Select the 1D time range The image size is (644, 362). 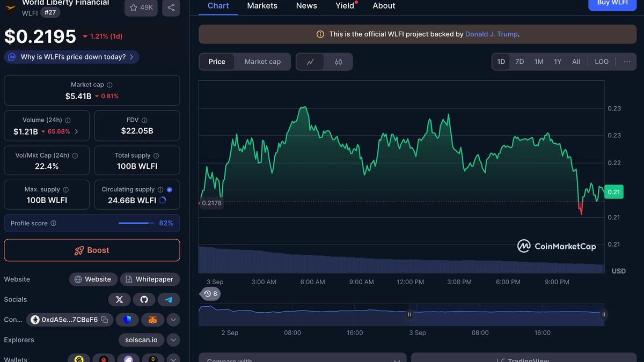pos(501,62)
